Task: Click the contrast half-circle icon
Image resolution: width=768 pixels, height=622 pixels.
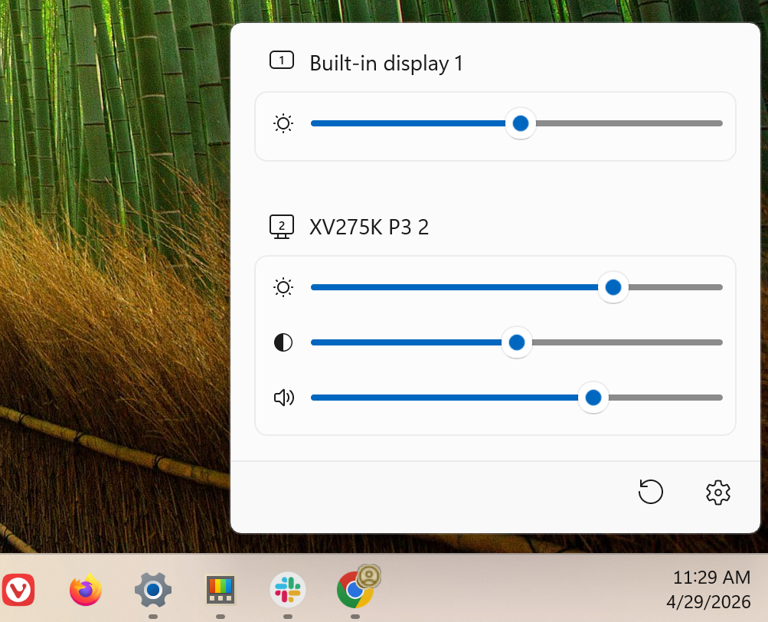Action: pos(283,343)
